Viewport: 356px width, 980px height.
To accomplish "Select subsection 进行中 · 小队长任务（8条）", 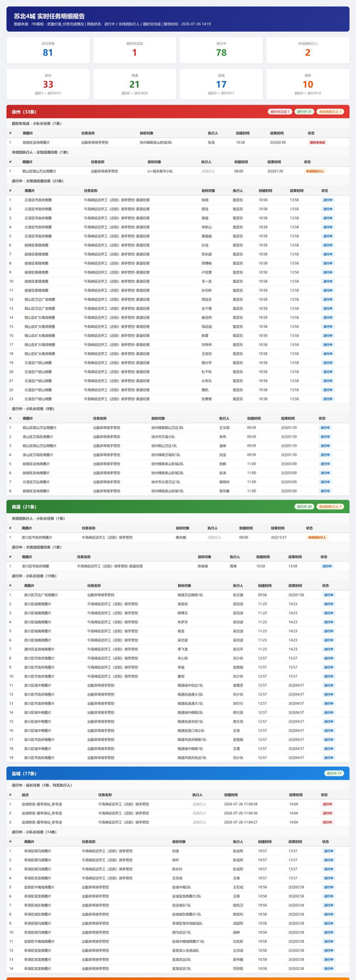I will (34, 409).
